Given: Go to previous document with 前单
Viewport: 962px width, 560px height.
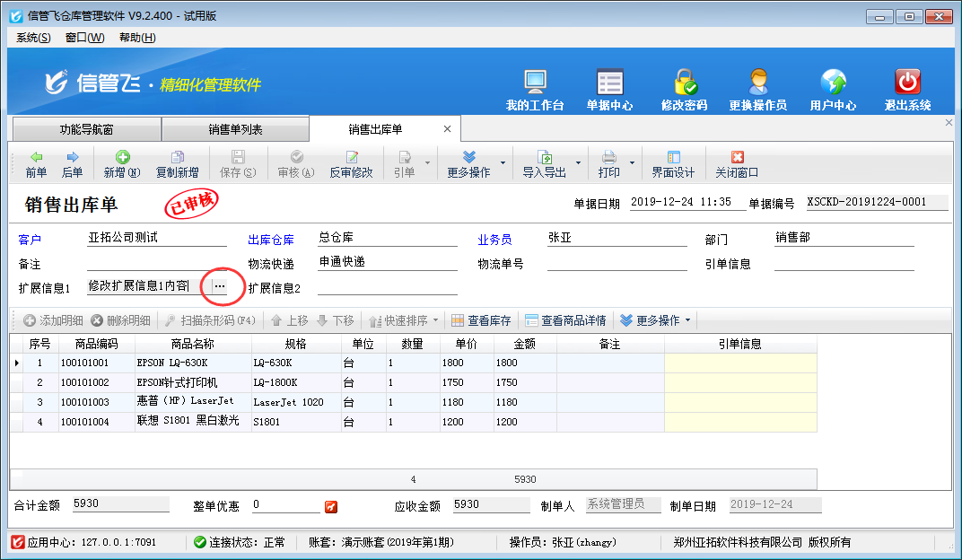Looking at the screenshot, I should 36,164.
